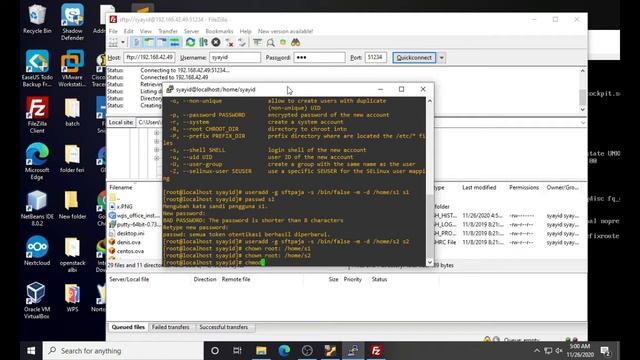Toggle the remote directory tree view

tap(162, 42)
